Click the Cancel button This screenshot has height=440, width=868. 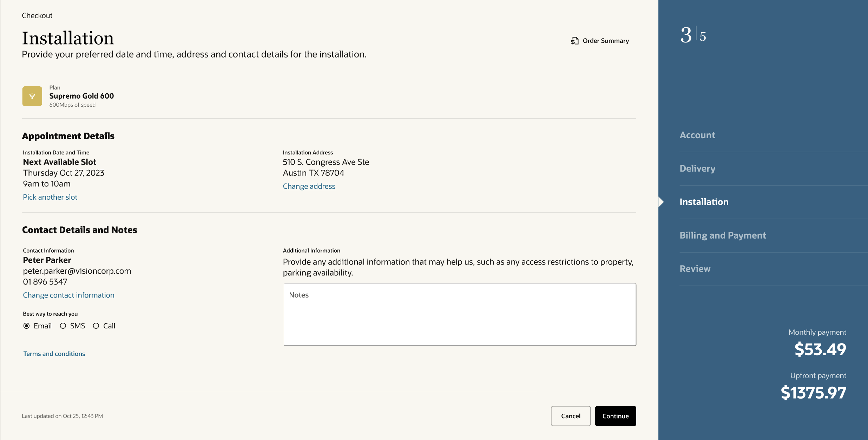point(571,416)
